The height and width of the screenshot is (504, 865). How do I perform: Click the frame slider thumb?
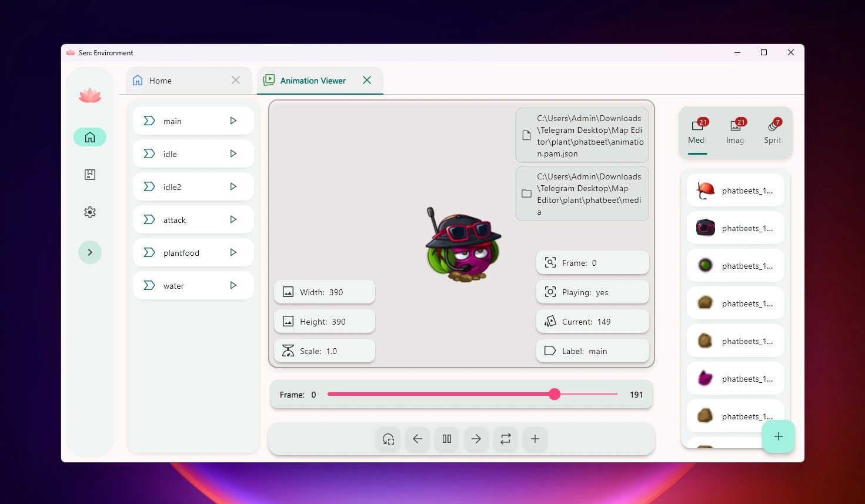click(555, 394)
